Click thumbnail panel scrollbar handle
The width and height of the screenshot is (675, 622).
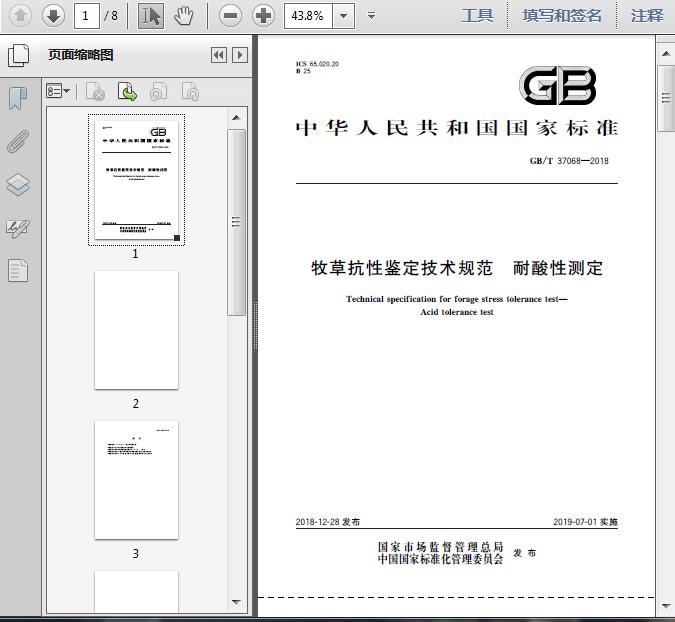pyautogui.click(x=236, y=222)
